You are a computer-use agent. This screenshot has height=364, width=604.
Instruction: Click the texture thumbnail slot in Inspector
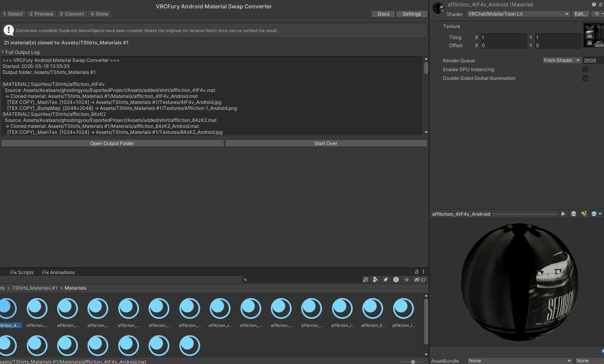(x=594, y=36)
